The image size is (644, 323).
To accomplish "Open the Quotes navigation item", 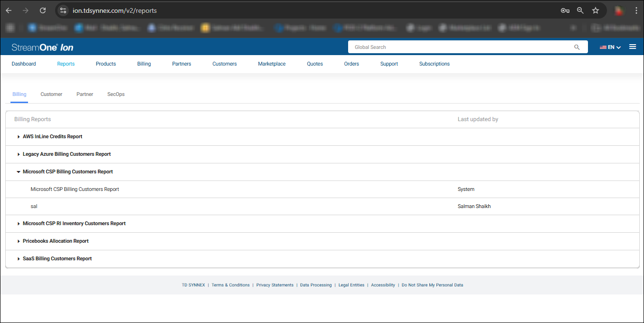I will tap(315, 64).
